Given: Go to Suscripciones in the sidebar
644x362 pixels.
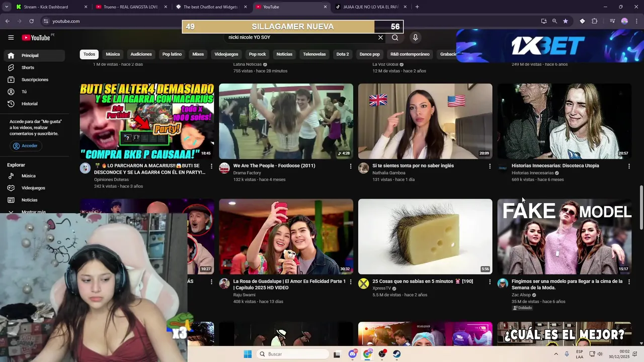Looking at the screenshot, I should pos(35,79).
